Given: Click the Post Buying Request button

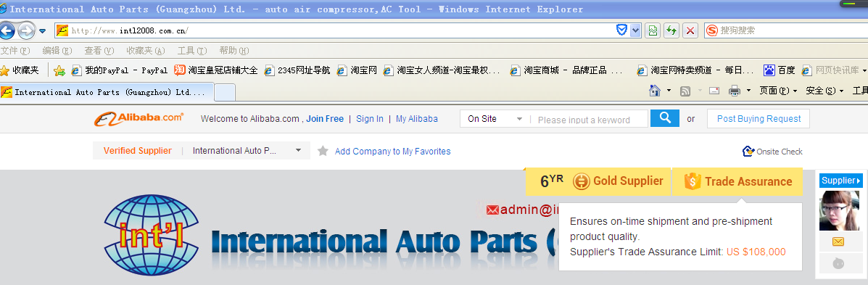Looking at the screenshot, I should [759, 118].
